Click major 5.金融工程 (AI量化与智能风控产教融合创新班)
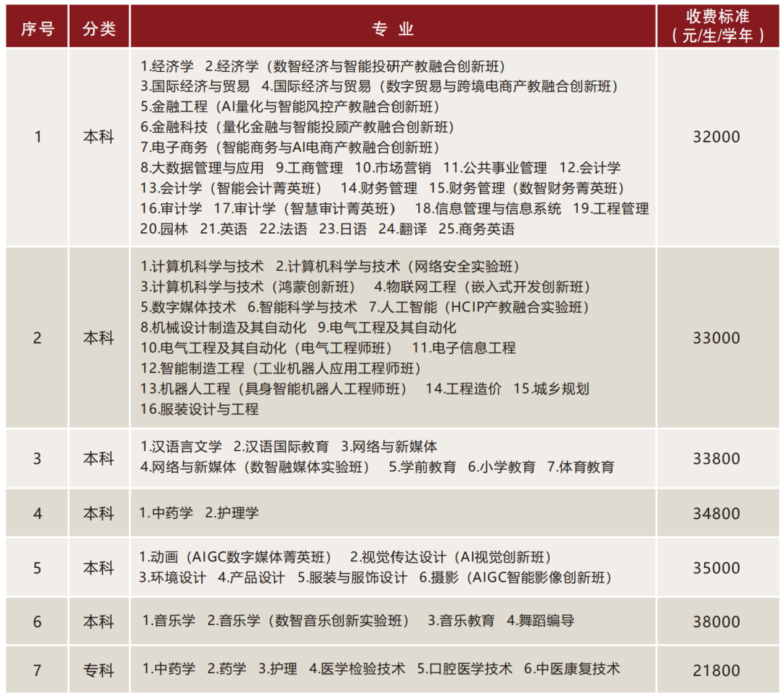784x697 pixels. [x=290, y=107]
